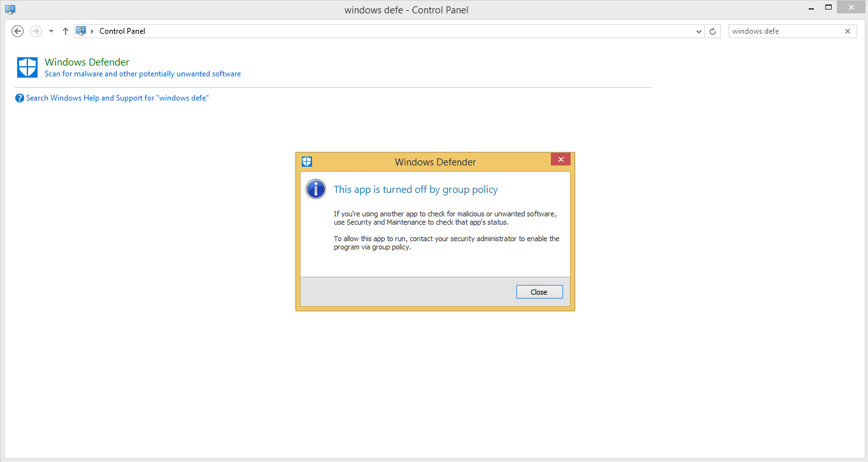Image resolution: width=868 pixels, height=462 pixels.
Task: Close the Windows Defender dialog with red X
Action: 560,160
